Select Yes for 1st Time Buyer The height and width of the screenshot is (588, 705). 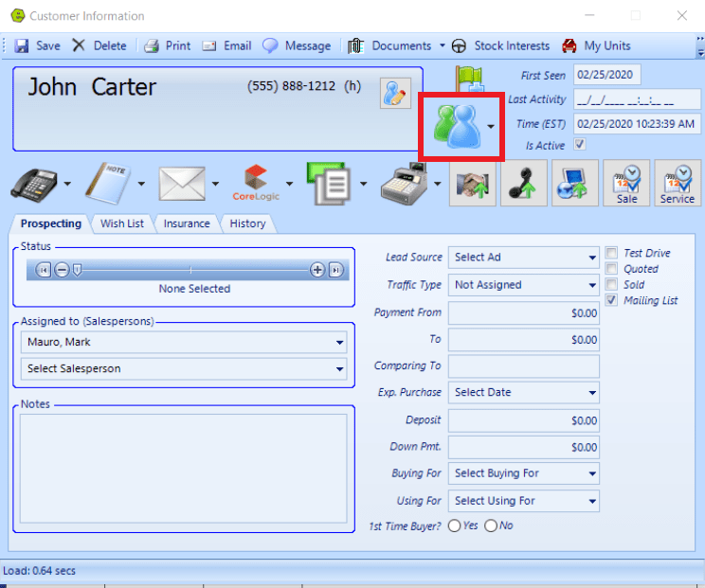[x=454, y=526]
